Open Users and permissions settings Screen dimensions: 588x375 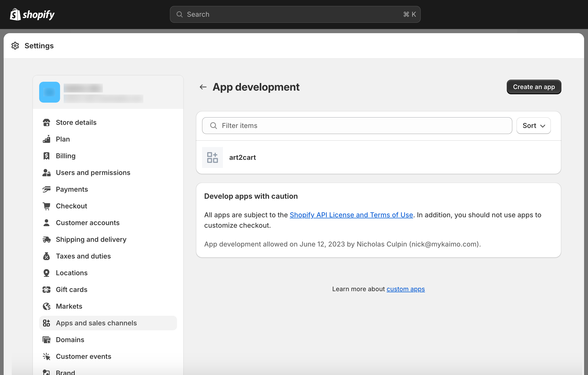[93, 173]
